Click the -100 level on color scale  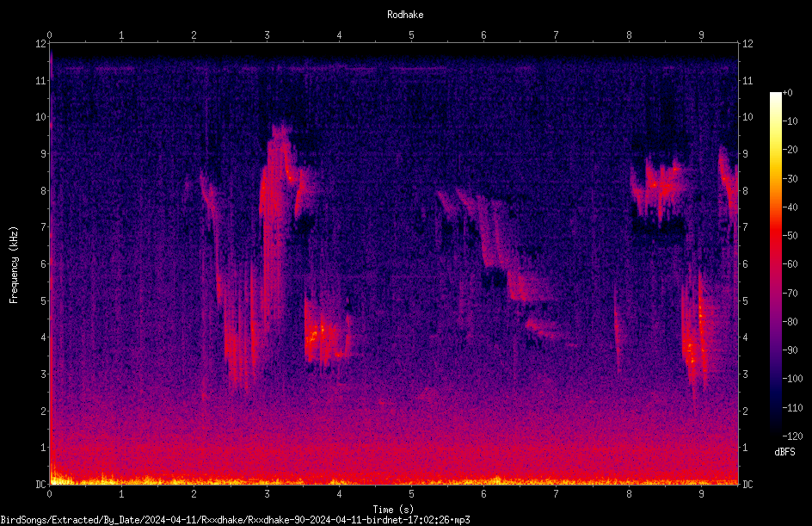[791, 378]
